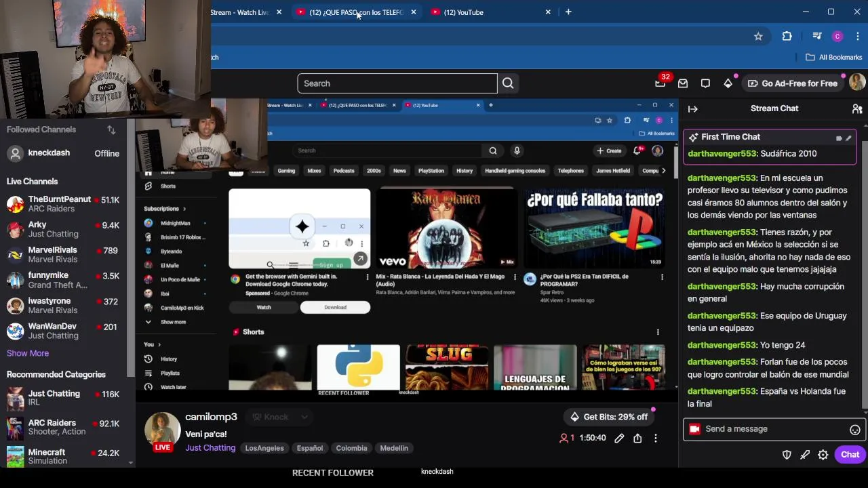Select the Colombia stream tag
The height and width of the screenshot is (488, 868).
(x=351, y=448)
